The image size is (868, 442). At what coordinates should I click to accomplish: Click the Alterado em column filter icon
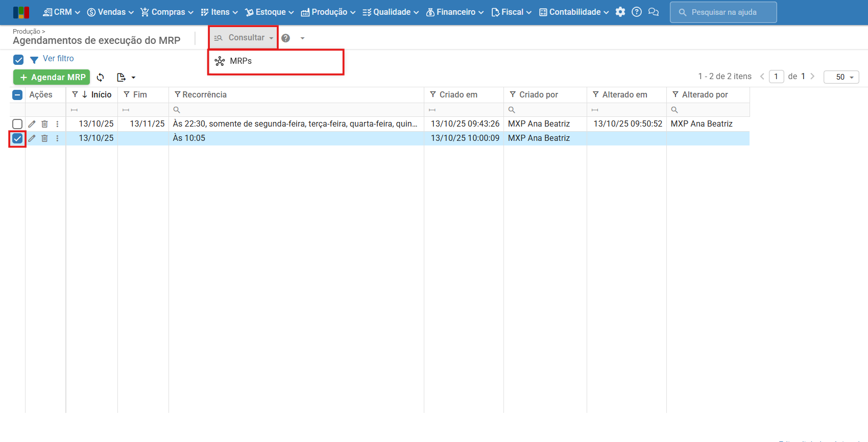coord(596,94)
